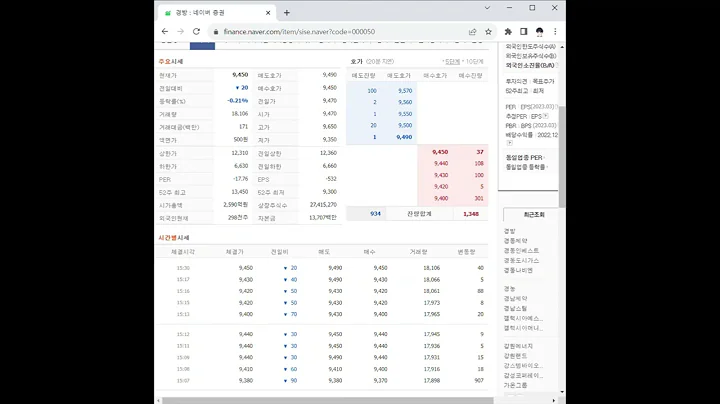Select the 9,440 bid price cell
The width and height of the screenshot is (720, 404).
pyautogui.click(x=441, y=163)
